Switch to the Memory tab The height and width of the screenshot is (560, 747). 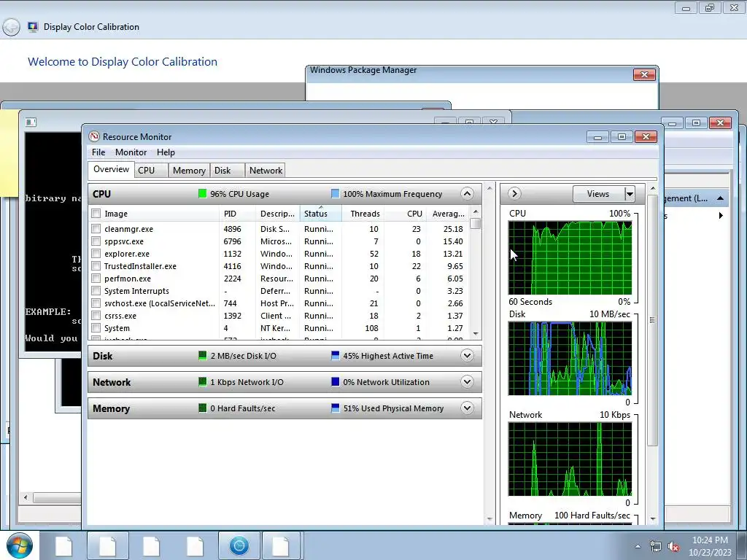(x=189, y=171)
